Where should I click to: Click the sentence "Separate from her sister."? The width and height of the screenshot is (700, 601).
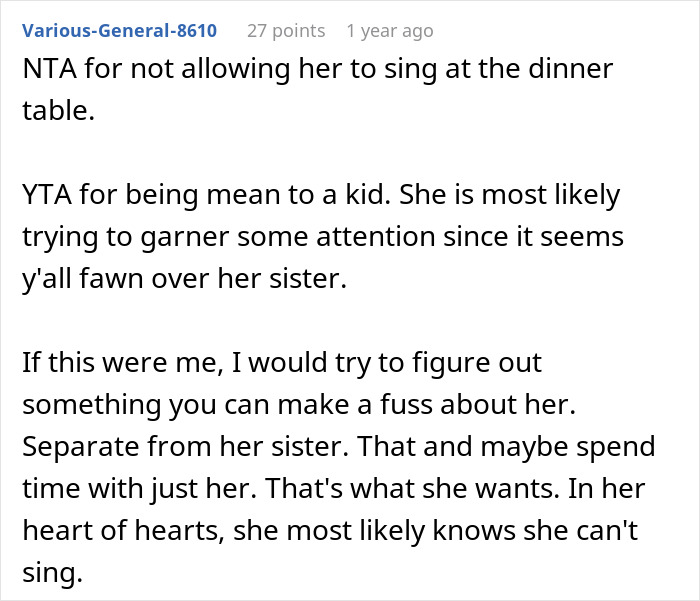click(x=157, y=447)
